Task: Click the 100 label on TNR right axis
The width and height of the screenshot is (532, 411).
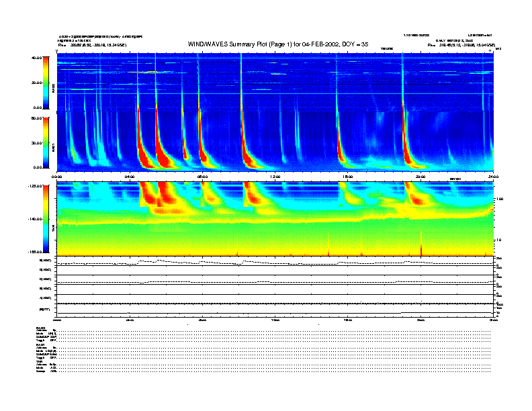Action: click(x=500, y=199)
